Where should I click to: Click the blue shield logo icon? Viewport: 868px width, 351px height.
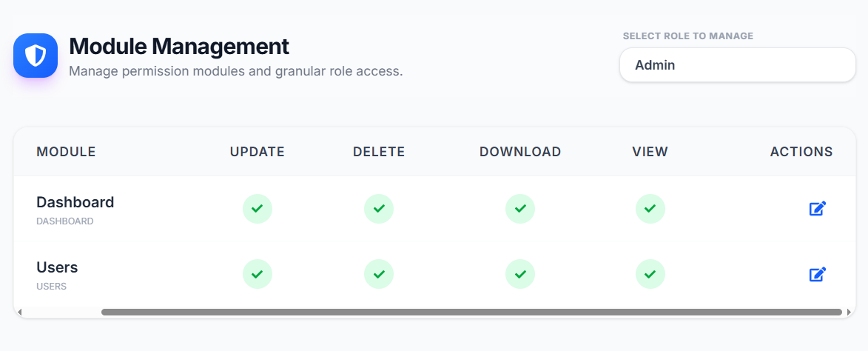(36, 56)
